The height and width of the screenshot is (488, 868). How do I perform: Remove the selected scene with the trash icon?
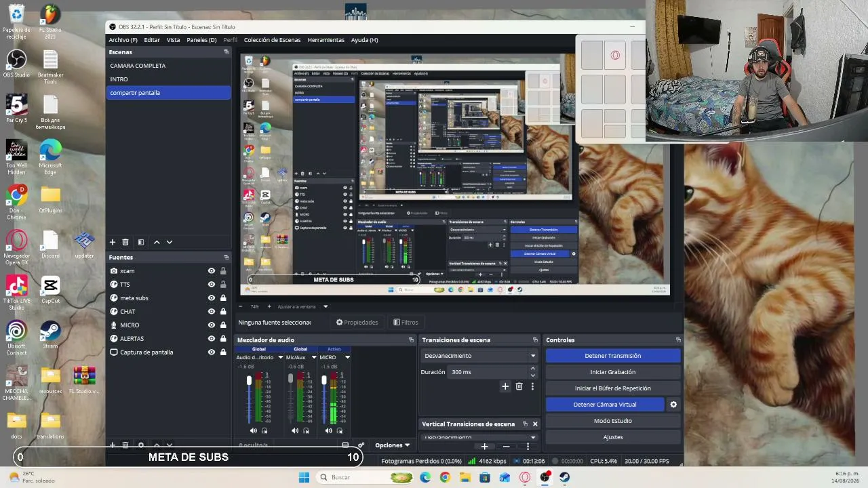pyautogui.click(x=125, y=242)
